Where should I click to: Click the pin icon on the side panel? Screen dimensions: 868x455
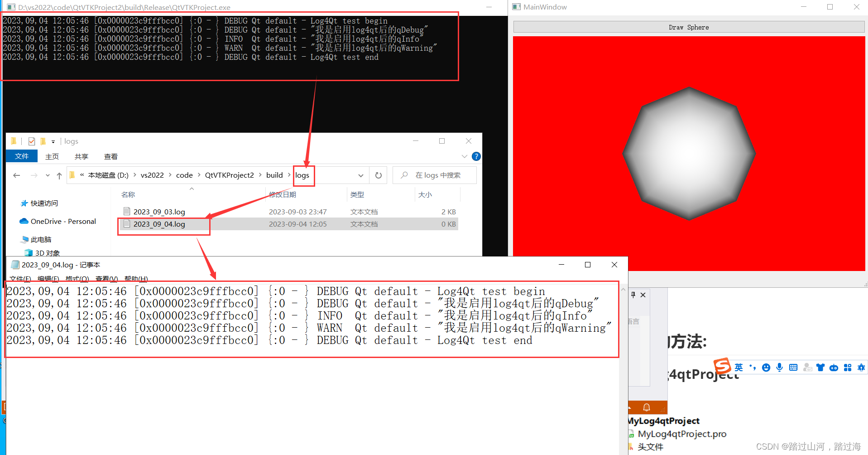click(633, 295)
